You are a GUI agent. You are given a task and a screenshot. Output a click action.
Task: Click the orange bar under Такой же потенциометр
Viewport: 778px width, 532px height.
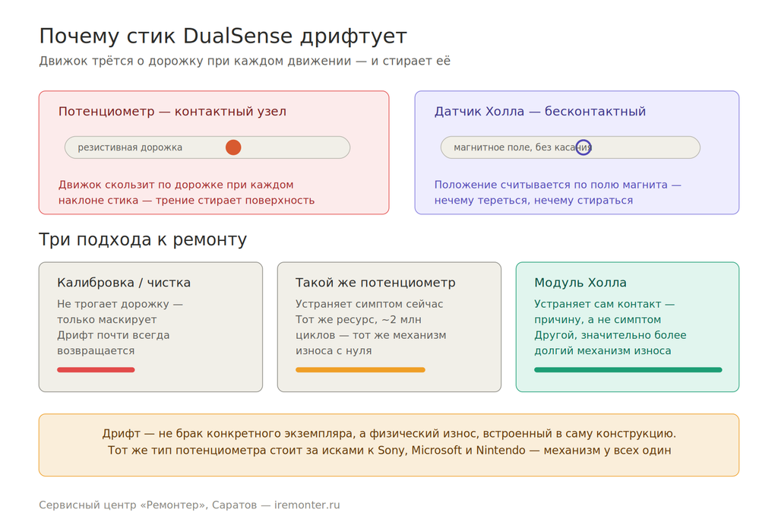pos(360,369)
